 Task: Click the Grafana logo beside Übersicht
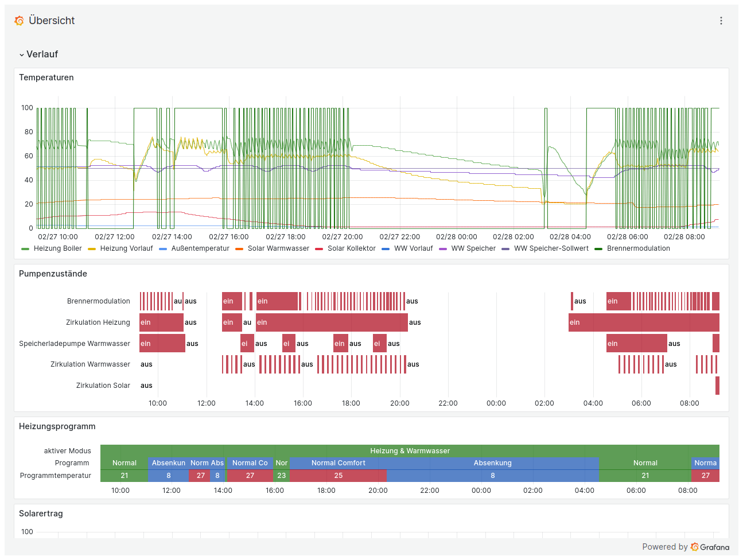pos(19,21)
